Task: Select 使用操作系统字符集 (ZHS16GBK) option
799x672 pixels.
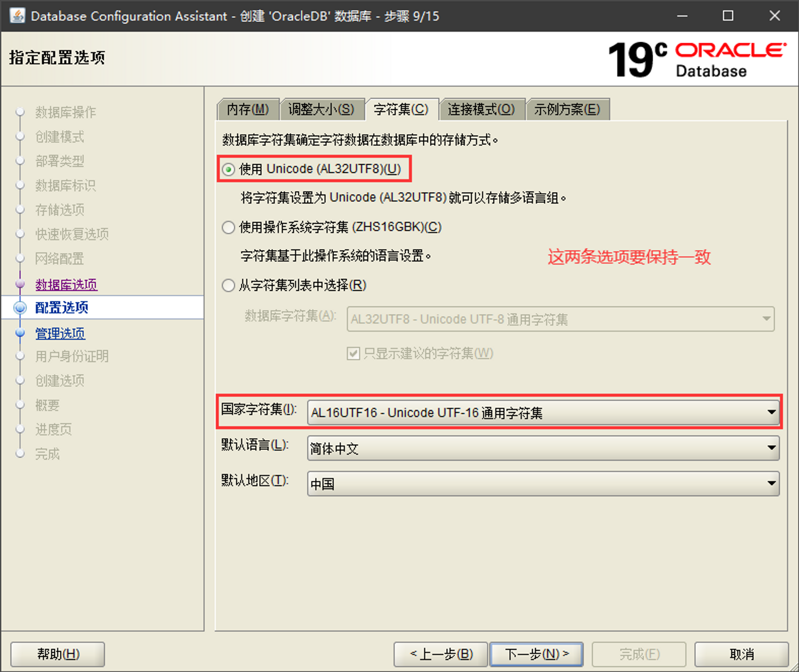Action: [x=229, y=227]
